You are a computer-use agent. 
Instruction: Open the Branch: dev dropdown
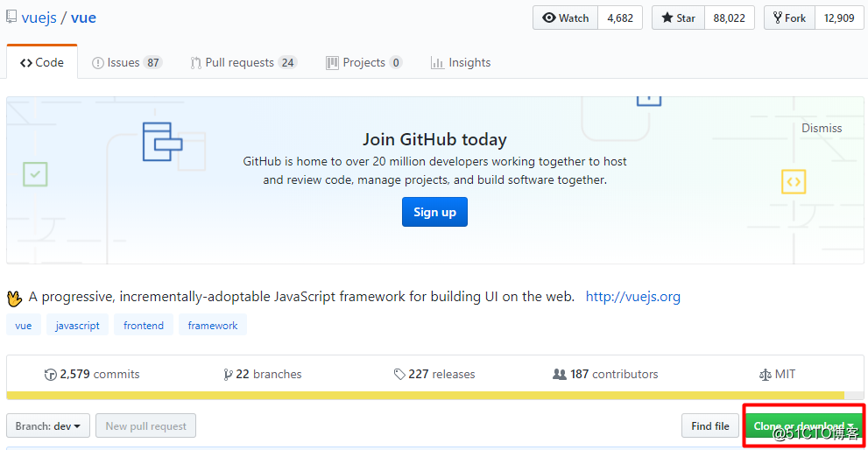(48, 425)
